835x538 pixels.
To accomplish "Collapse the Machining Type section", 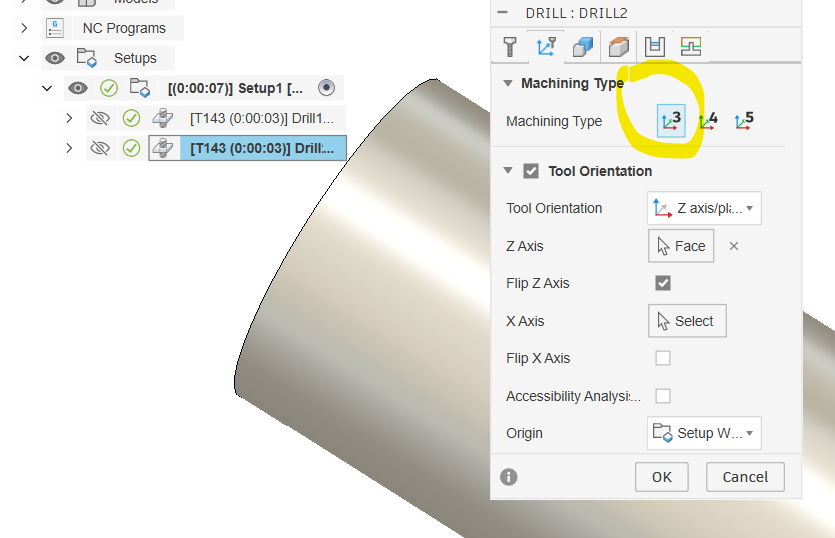I will 509,83.
